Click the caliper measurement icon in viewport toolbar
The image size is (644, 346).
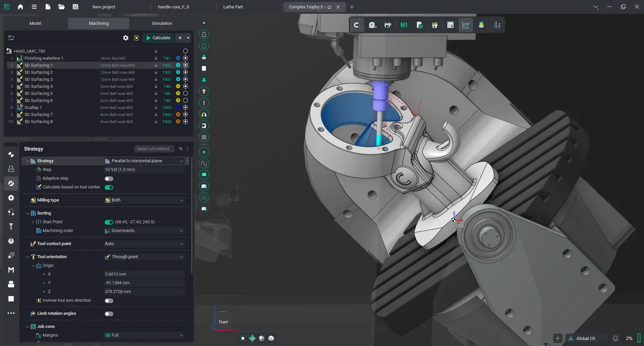pos(388,25)
